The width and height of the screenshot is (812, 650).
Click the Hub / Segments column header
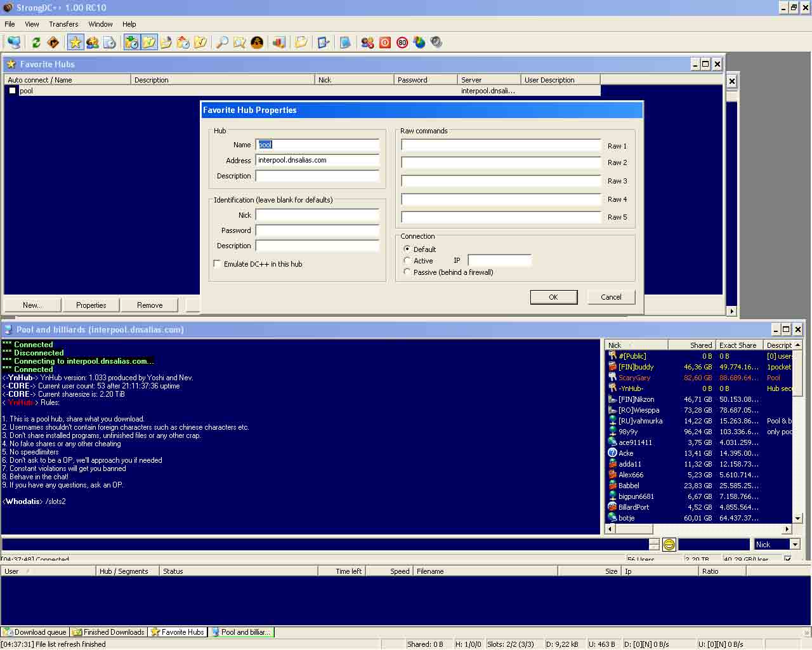(127, 571)
